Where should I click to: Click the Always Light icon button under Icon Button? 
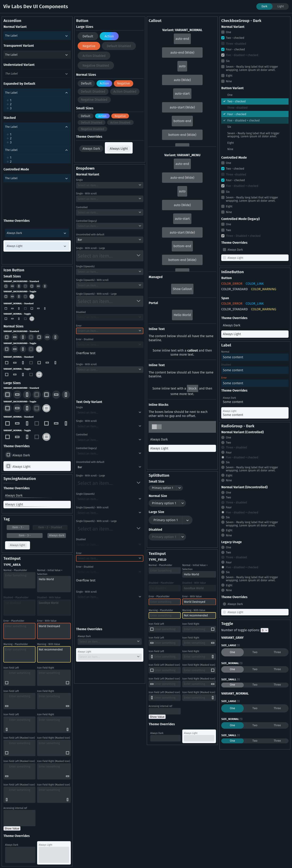8,466
